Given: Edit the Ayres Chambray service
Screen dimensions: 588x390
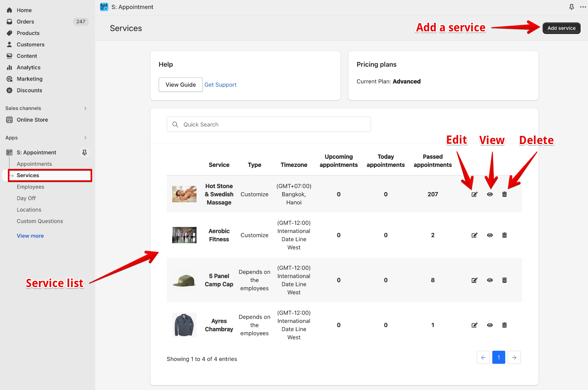Looking at the screenshot, I should click(x=474, y=325).
